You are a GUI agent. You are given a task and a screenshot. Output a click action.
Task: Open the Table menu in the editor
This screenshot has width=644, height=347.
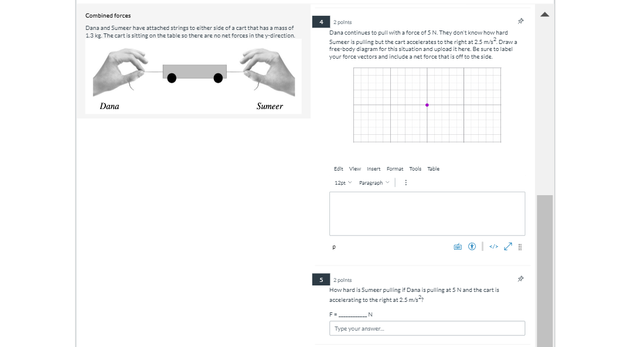click(x=433, y=168)
